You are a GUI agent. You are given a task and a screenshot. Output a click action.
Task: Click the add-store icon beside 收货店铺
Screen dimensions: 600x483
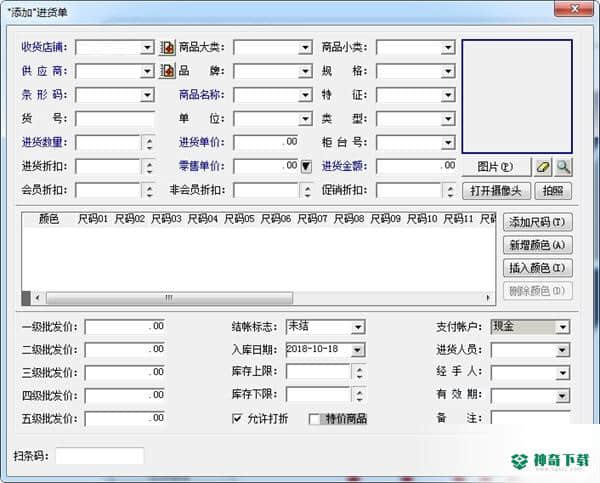pos(167,47)
